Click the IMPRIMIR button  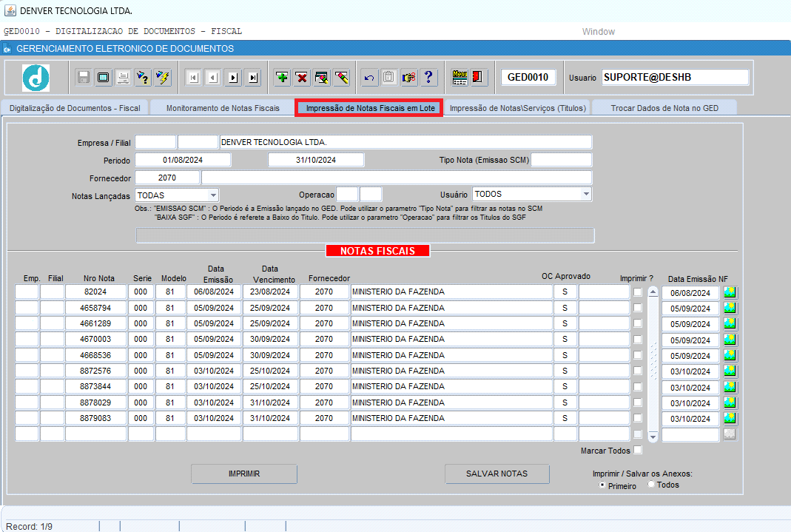(244, 474)
